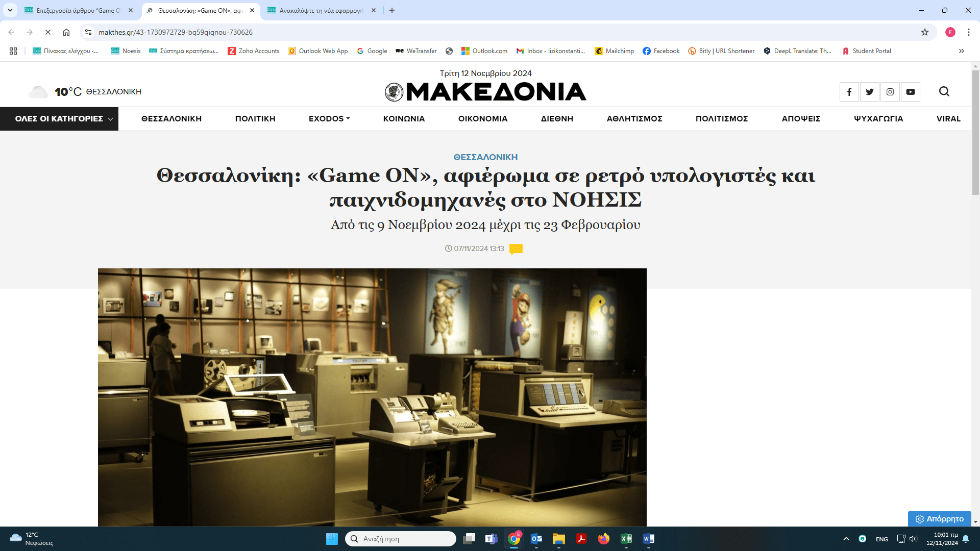Bookmark this page with the star icon
Image resolution: width=980 pixels, height=551 pixels.
[x=925, y=32]
